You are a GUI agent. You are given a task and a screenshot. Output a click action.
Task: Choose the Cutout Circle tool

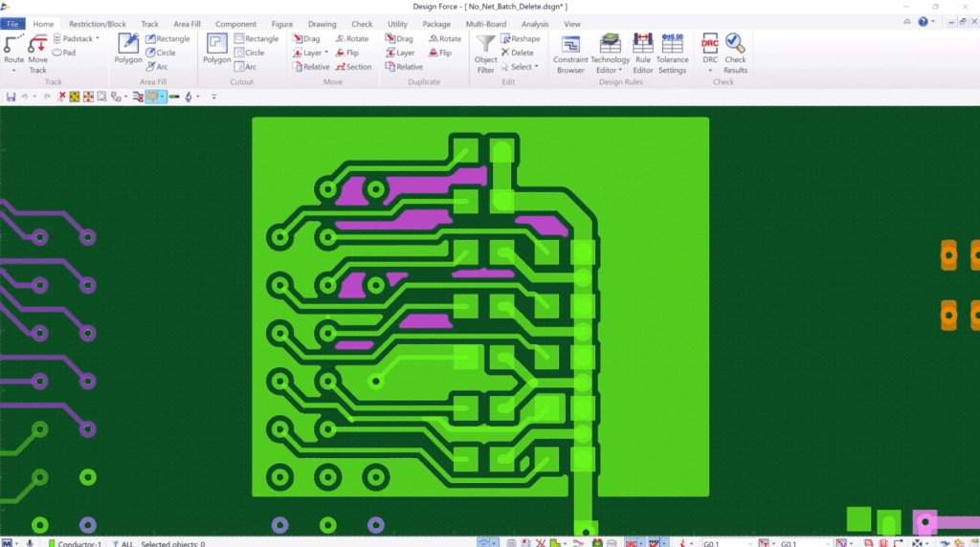[x=250, y=53]
